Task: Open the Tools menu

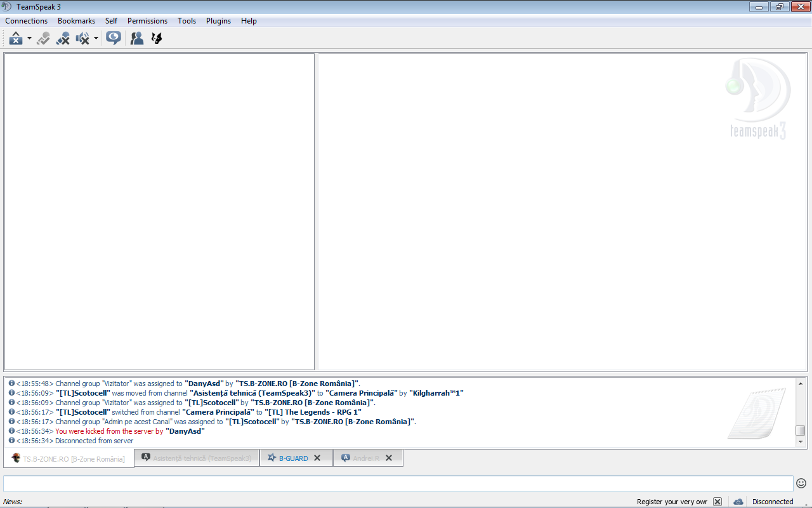Action: pos(187,21)
